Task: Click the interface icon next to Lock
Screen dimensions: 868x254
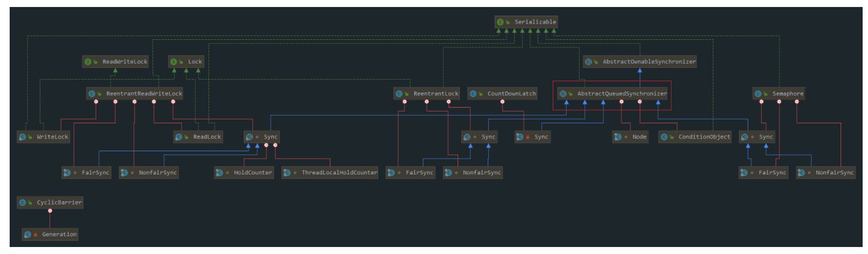Action: (x=173, y=62)
